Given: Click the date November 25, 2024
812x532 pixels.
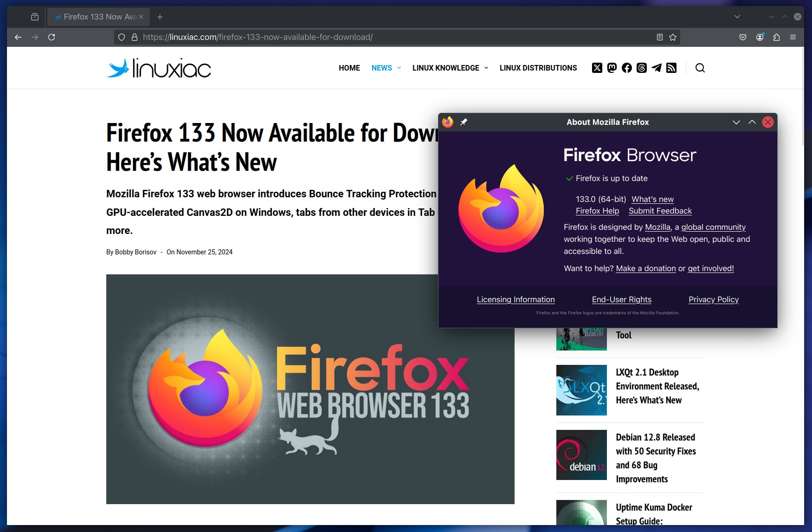Looking at the screenshot, I should coord(204,252).
